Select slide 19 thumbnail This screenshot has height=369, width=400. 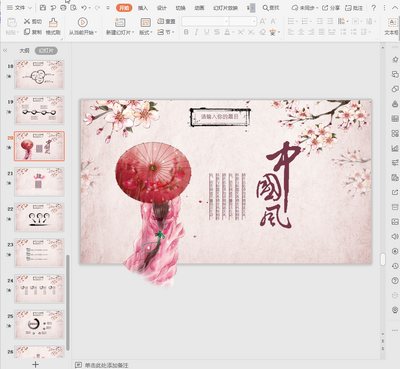39,110
